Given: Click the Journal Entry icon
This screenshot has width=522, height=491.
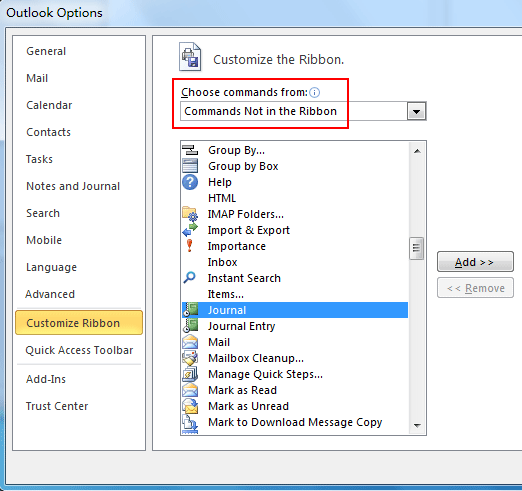Looking at the screenshot, I should pos(190,326).
